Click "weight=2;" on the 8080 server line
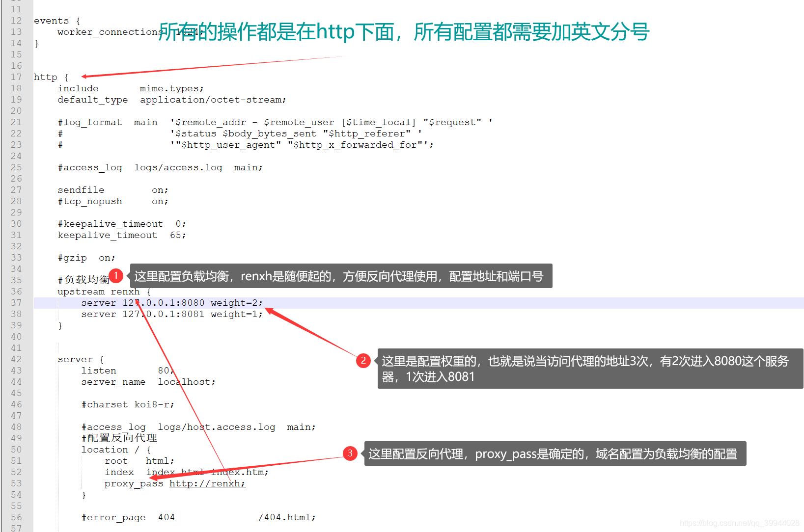Screen dimensions: 804x532 pyautogui.click(x=237, y=303)
